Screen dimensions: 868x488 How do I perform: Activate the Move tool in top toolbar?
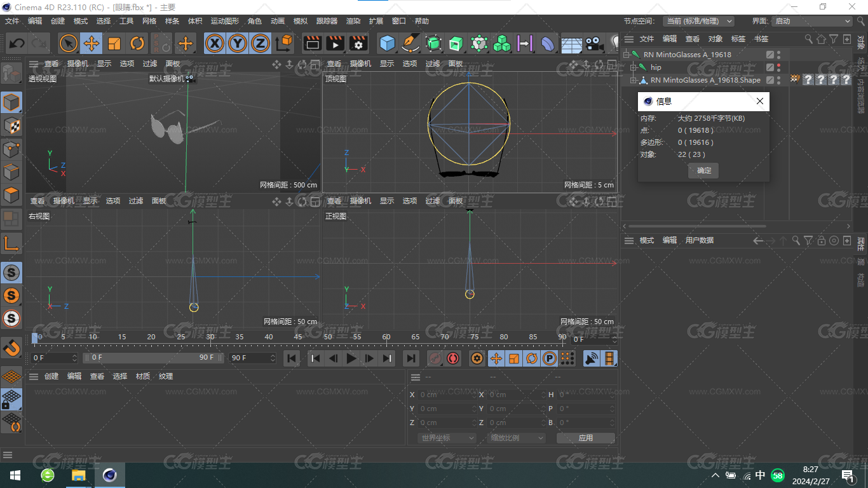[92, 43]
